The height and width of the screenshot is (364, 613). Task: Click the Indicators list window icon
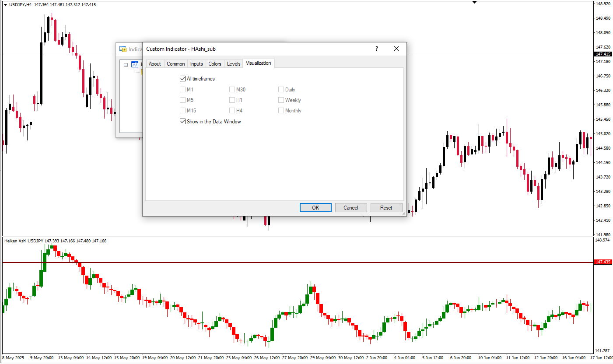pyautogui.click(x=123, y=49)
